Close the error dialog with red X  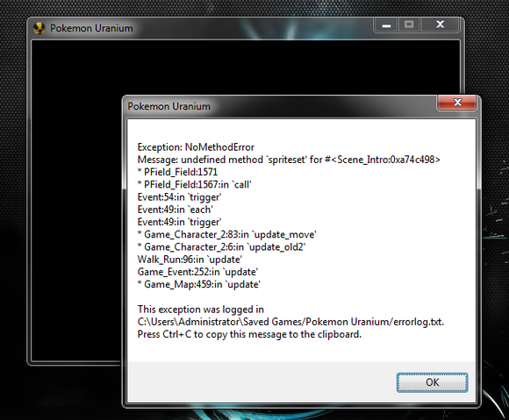[457, 103]
